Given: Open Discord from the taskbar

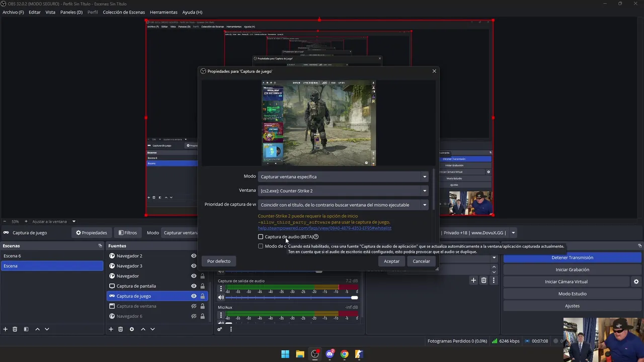Looking at the screenshot, I should pyautogui.click(x=330, y=354).
